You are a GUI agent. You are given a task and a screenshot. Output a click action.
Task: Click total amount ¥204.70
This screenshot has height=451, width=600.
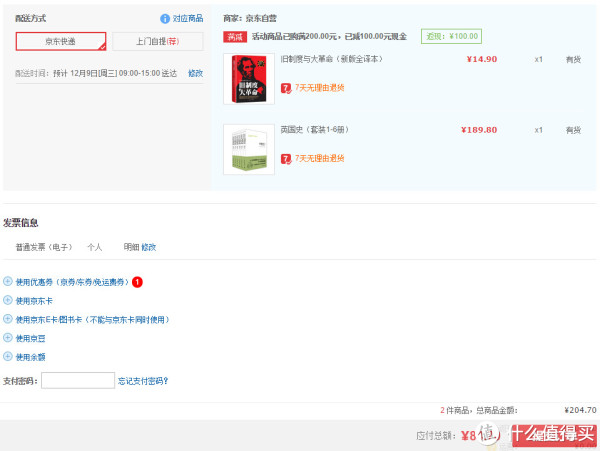click(x=580, y=410)
